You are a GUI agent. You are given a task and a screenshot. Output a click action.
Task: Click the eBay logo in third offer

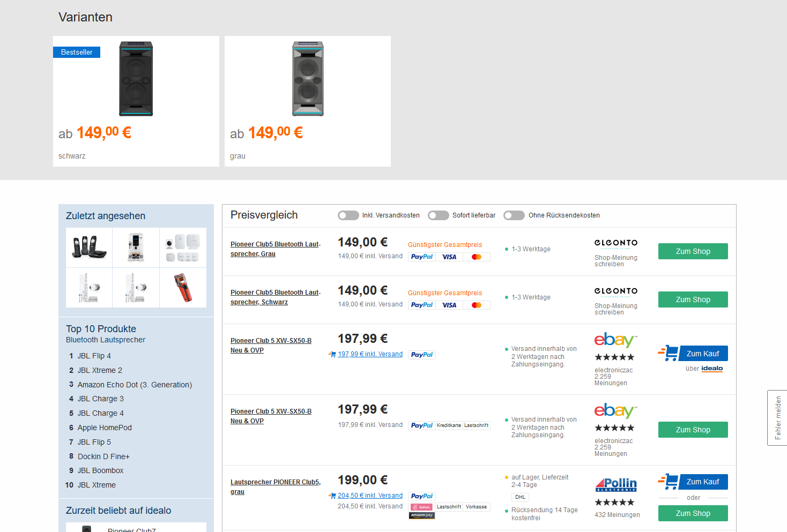click(x=615, y=340)
